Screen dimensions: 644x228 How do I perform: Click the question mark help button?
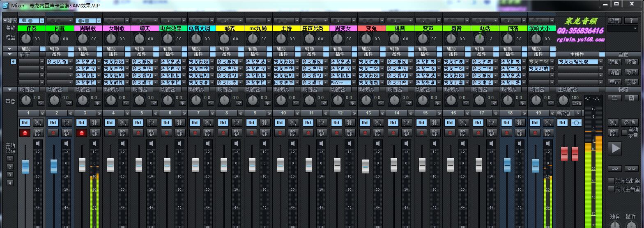(631, 21)
